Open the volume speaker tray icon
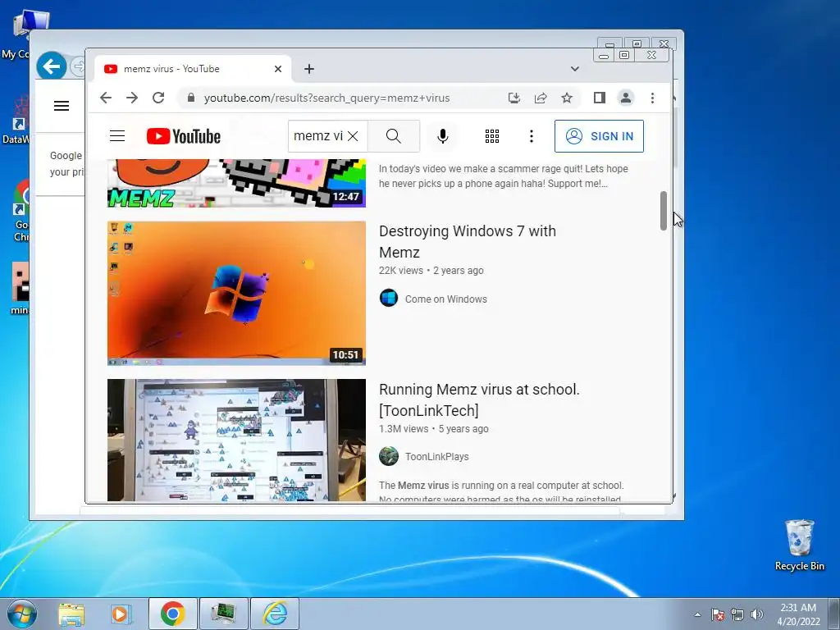 [756, 614]
